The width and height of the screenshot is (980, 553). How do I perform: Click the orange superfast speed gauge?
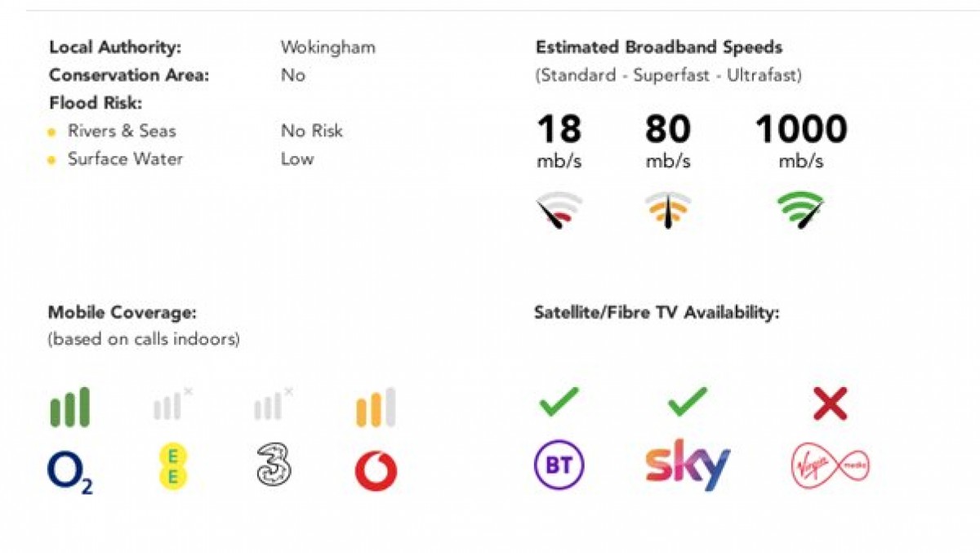[x=668, y=210]
